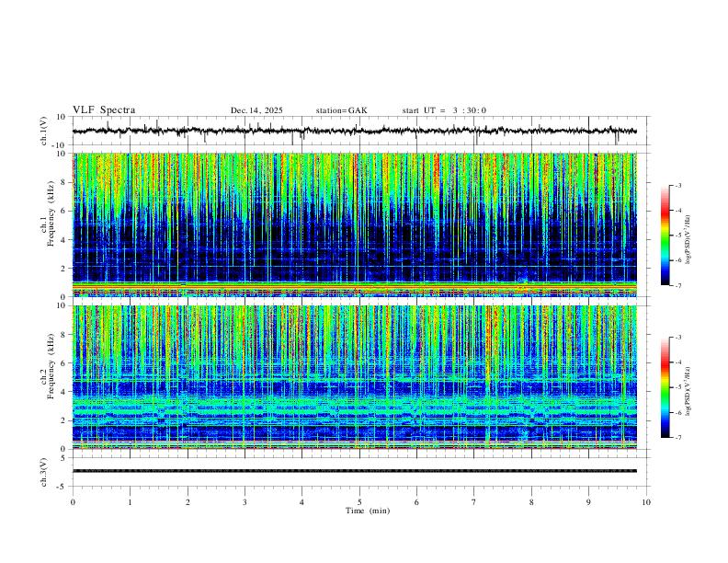Click the ch.1 'Frequency (kHz)' axis label

tap(51, 214)
